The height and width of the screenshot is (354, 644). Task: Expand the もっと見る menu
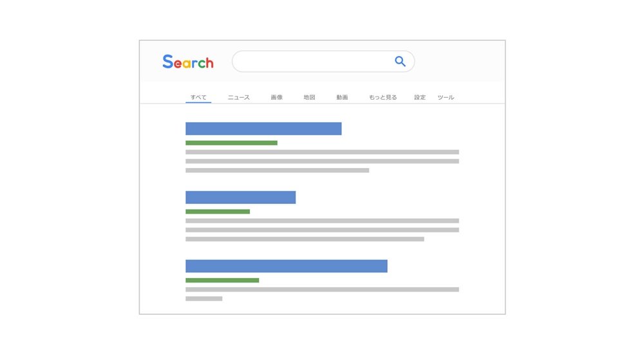(x=383, y=97)
